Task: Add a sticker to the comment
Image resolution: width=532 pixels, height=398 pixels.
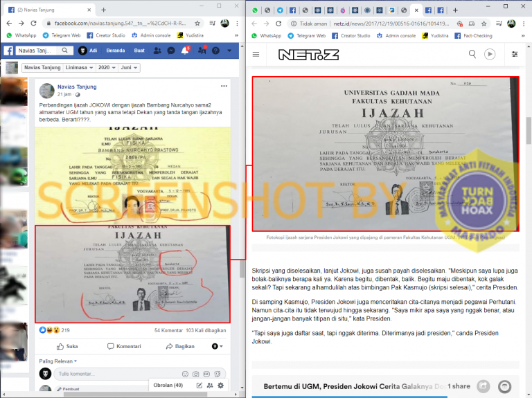Action: [218, 374]
